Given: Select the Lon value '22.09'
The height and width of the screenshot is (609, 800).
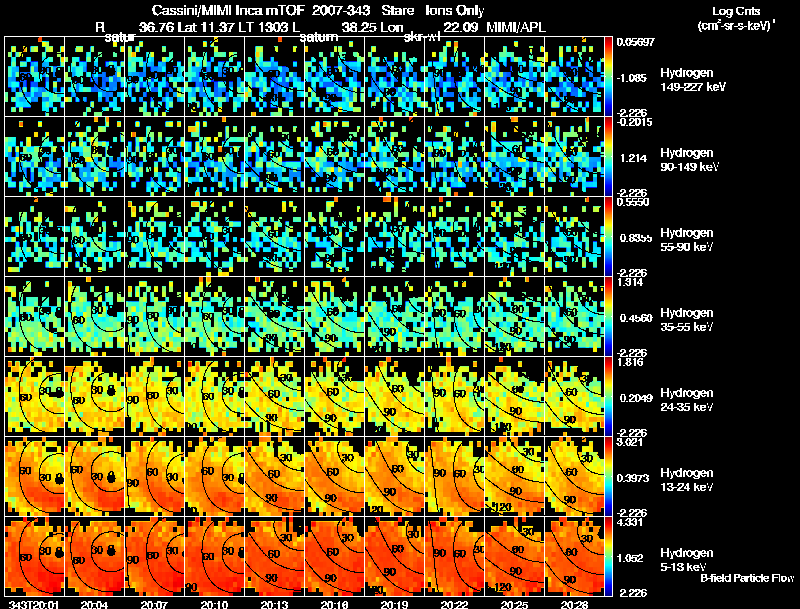Looking at the screenshot, I should (460, 28).
